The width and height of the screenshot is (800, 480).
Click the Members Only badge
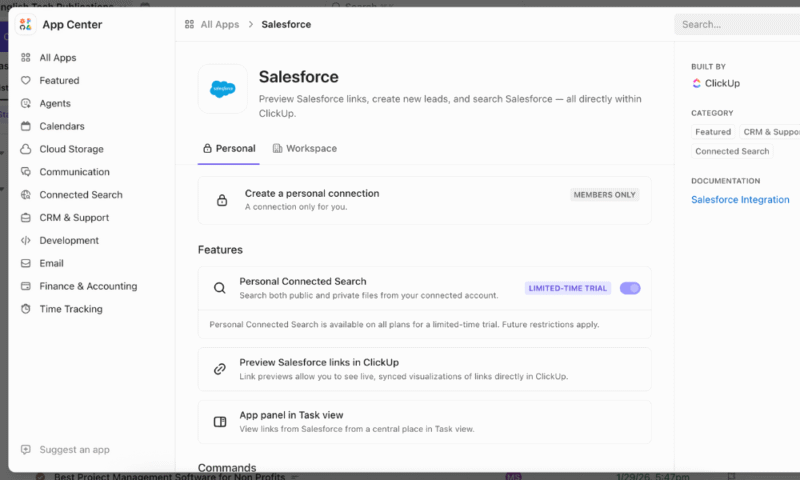click(604, 195)
